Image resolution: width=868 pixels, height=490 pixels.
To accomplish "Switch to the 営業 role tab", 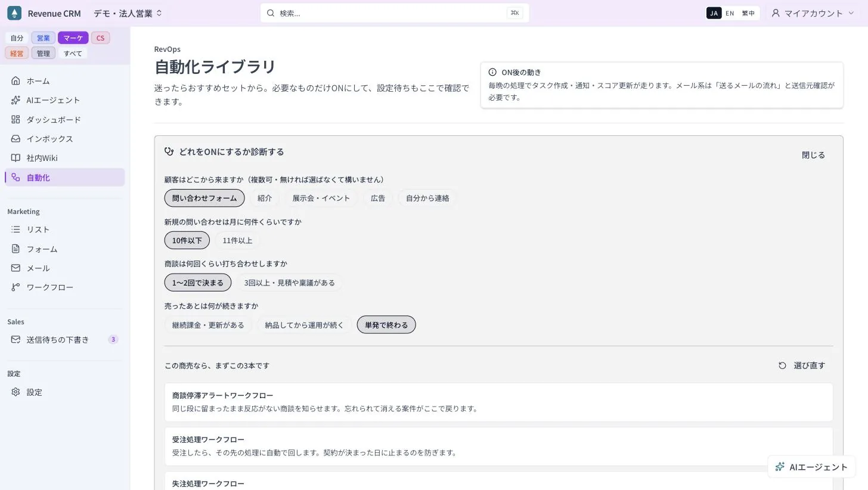I will point(44,38).
